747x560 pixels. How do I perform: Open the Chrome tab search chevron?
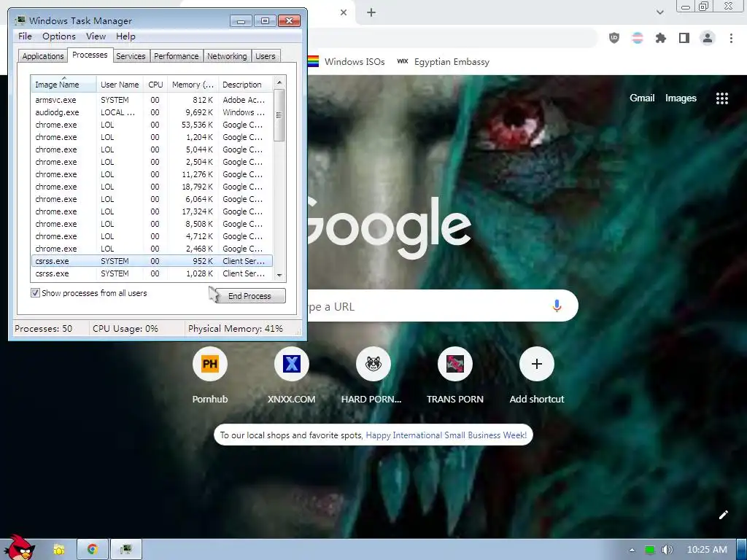click(x=659, y=12)
